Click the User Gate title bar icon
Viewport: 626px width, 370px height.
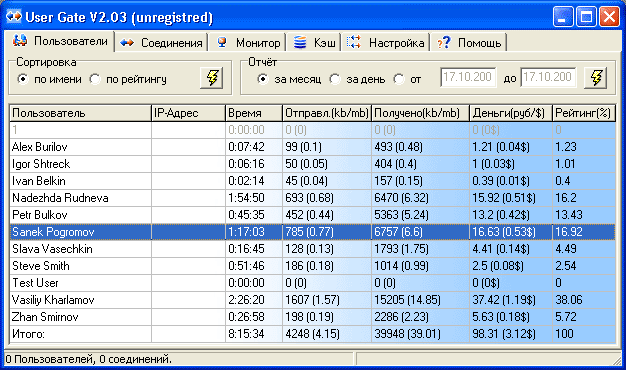(x=14, y=17)
